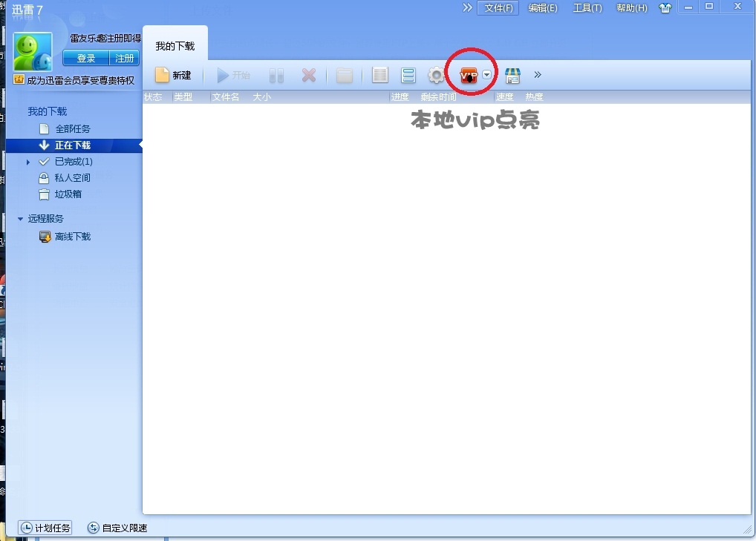Click the 新建 new task button

(173, 75)
